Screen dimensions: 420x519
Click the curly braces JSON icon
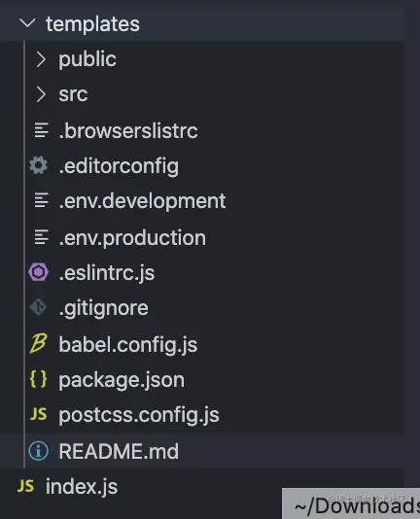(x=39, y=379)
